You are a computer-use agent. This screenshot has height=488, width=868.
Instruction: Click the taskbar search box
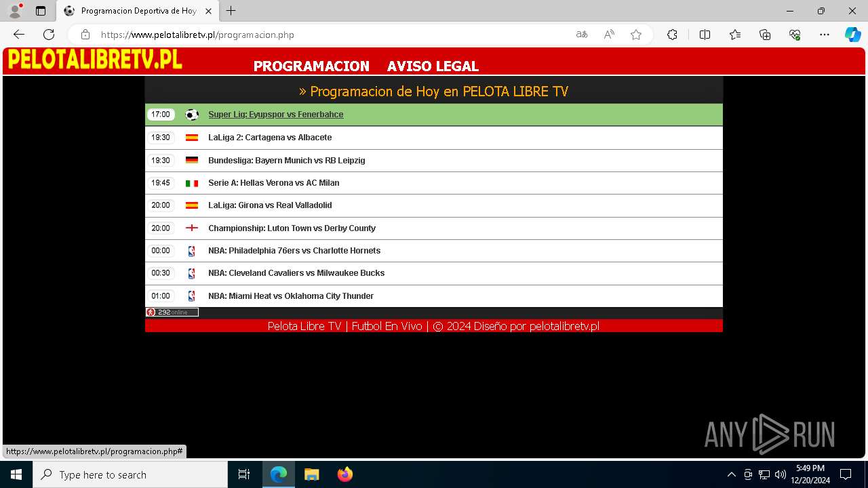click(x=130, y=474)
